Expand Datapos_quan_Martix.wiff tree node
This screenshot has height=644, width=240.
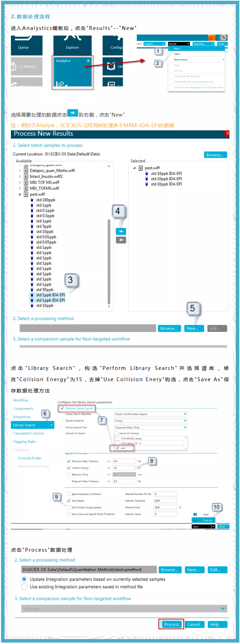(20, 171)
